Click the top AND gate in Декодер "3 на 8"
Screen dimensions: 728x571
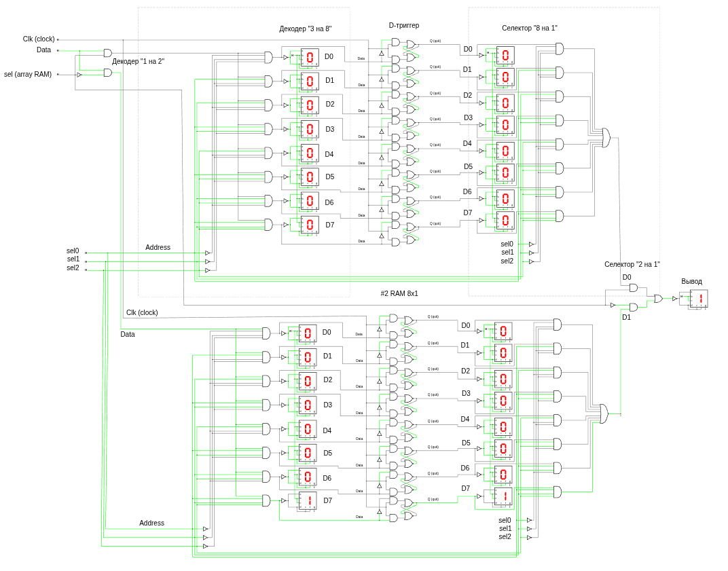[x=268, y=57]
